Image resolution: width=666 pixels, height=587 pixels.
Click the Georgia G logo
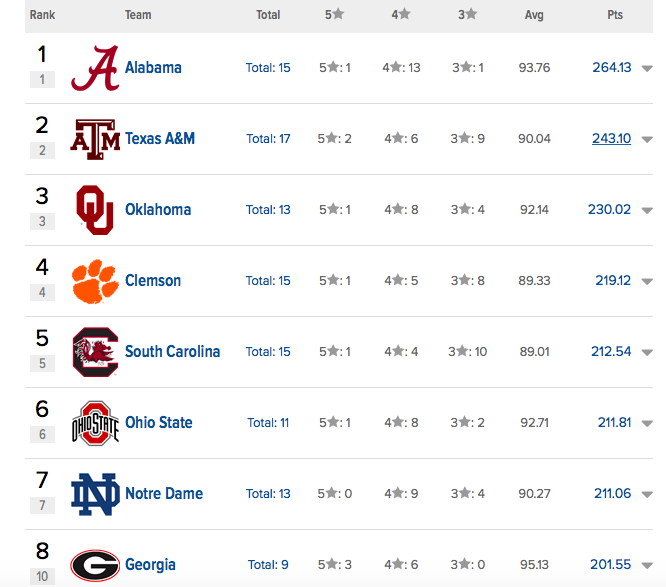pyautogui.click(x=95, y=565)
